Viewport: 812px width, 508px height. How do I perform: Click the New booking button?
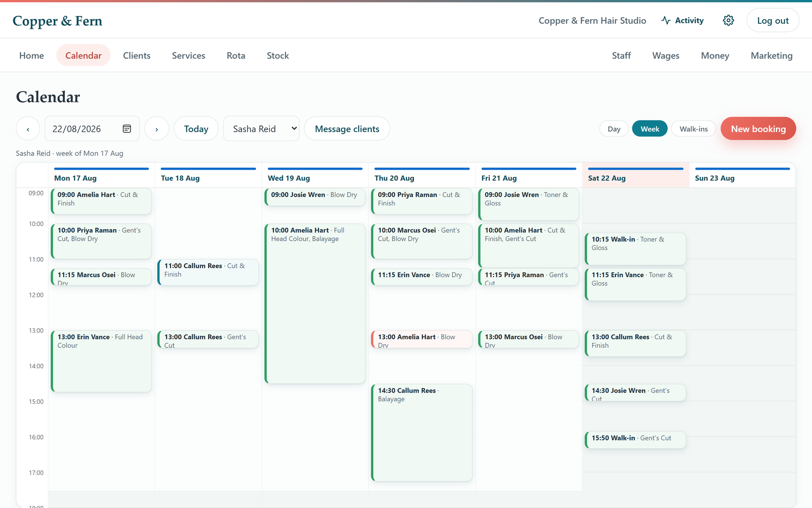(x=758, y=129)
